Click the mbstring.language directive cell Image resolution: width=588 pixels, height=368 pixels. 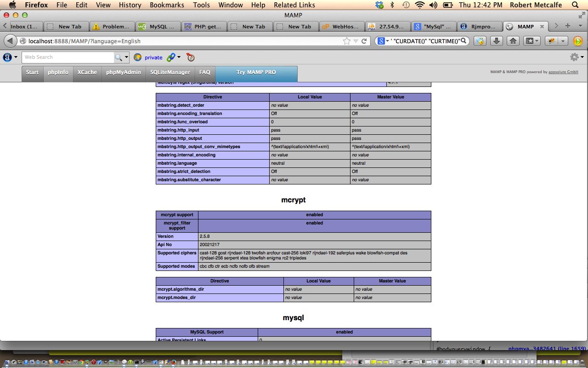coord(213,163)
